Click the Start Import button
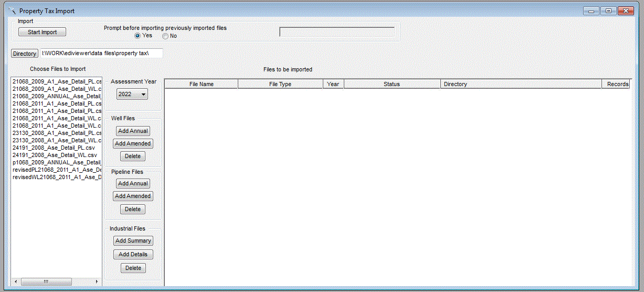Screen dimensions: 644x292 (42, 32)
